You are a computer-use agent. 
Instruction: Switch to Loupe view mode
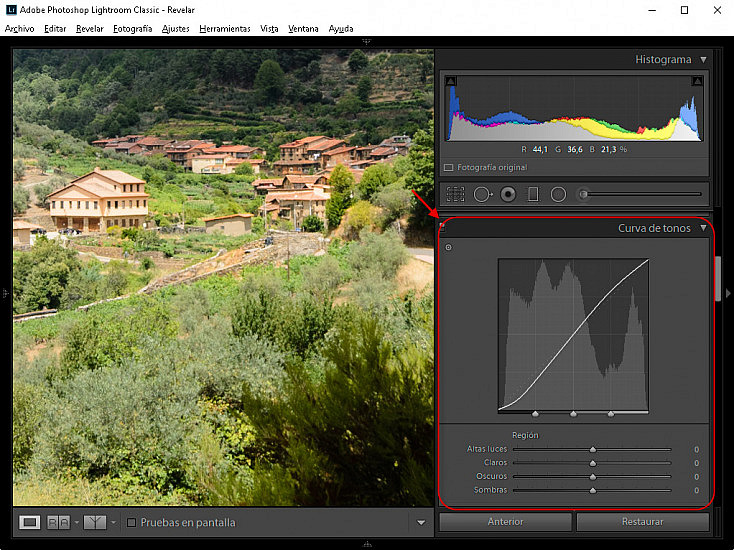click(29, 522)
